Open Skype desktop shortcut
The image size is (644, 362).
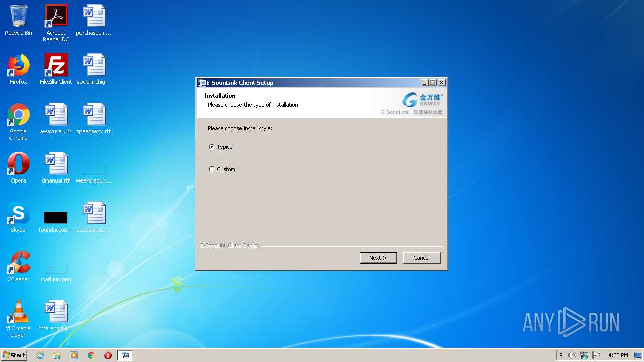click(x=18, y=217)
